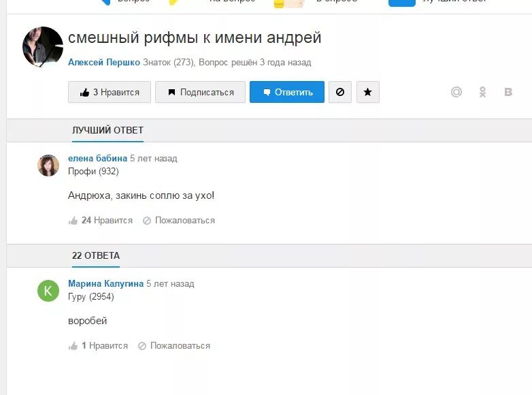The image size is (532, 395).
Task: Click the green K avatar
Action: click(48, 291)
